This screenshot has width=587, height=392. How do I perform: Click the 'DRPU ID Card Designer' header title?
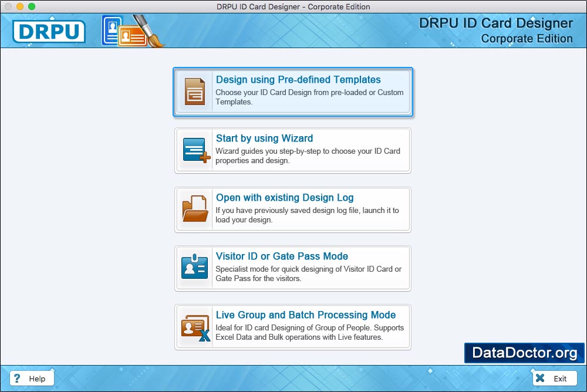495,23
